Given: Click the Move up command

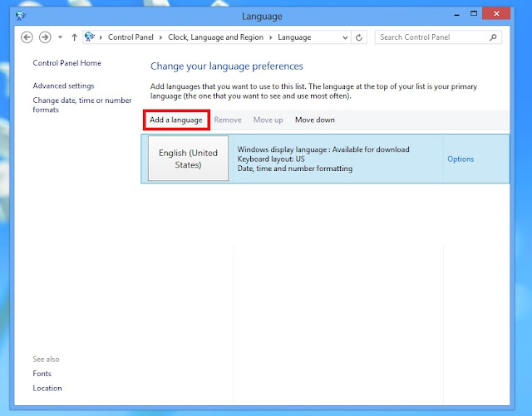Looking at the screenshot, I should pyautogui.click(x=268, y=120).
